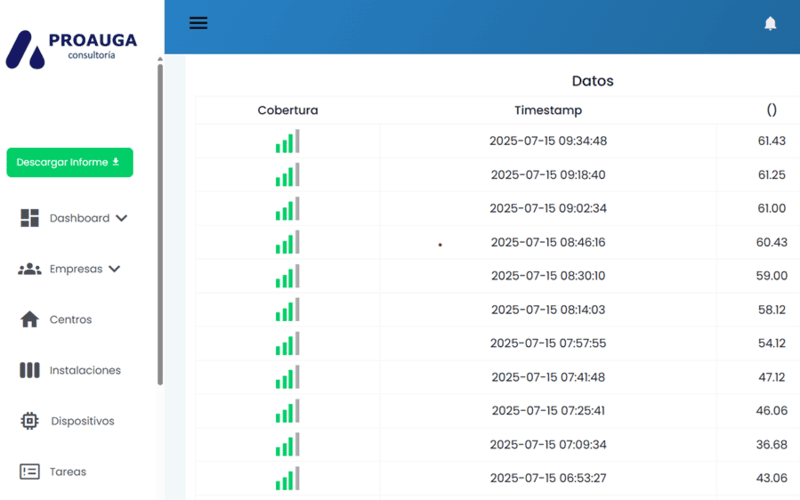Click signal bars for 09:34:48 row

pyautogui.click(x=287, y=142)
